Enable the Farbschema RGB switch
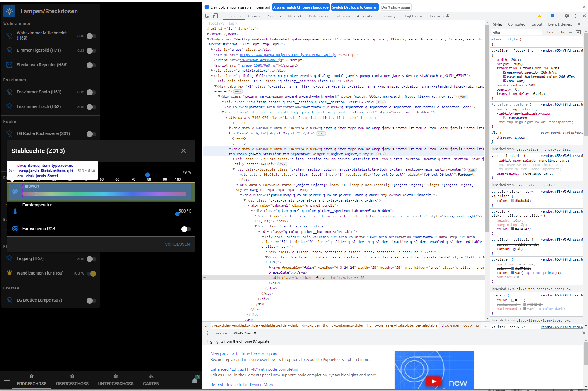This screenshot has width=588, height=391. [186, 229]
